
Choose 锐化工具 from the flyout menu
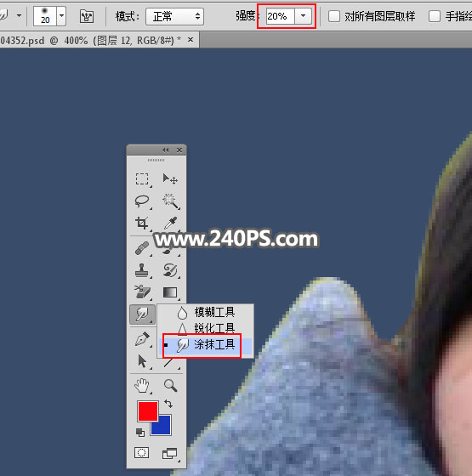click(206, 328)
